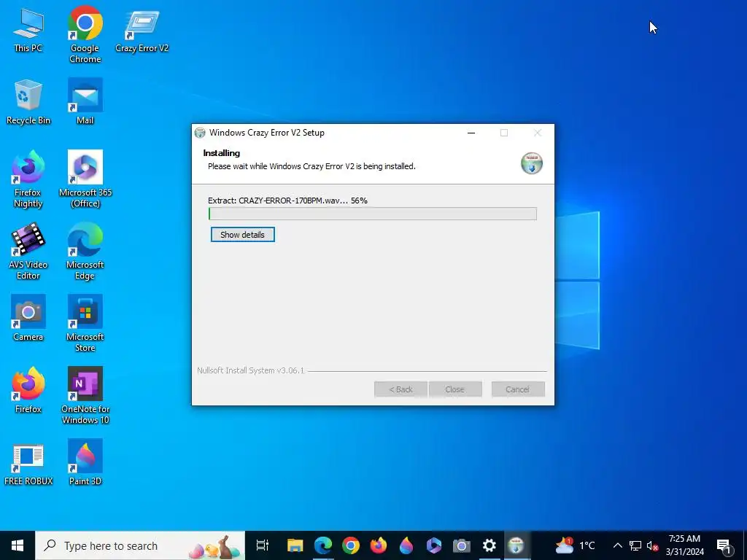Click the greyed-out Close button

tap(455, 389)
